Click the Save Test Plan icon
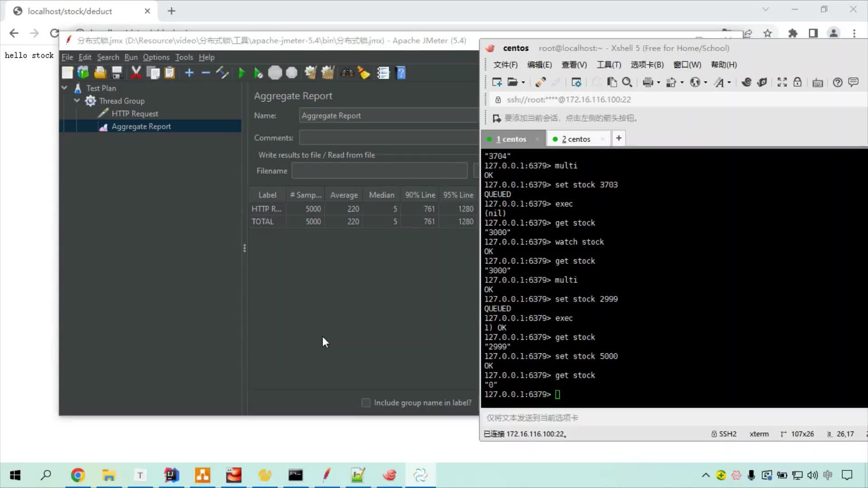This screenshot has height=488, width=868. [117, 73]
